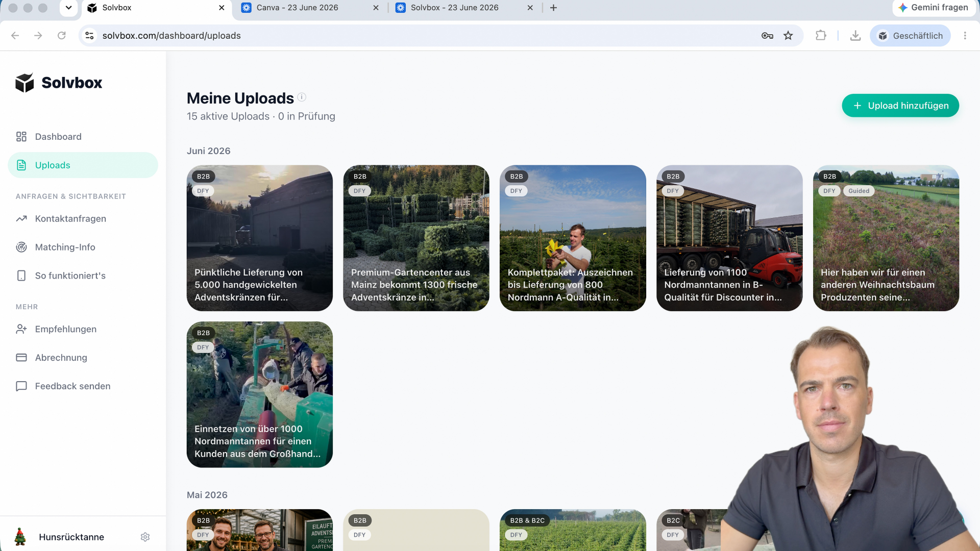Open site information icon in address bar
980x551 pixels.
point(90,36)
